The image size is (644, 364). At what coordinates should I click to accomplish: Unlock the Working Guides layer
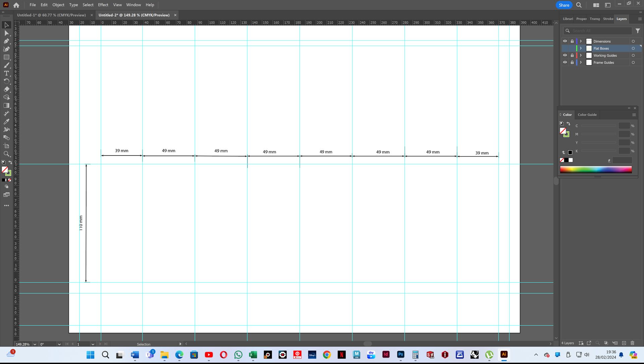[572, 55]
